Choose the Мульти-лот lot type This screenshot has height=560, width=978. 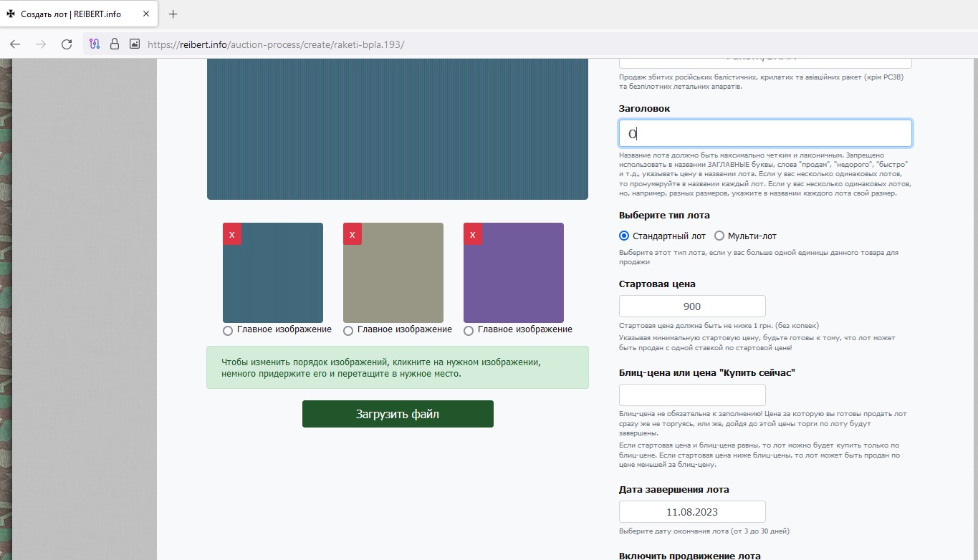pos(719,236)
